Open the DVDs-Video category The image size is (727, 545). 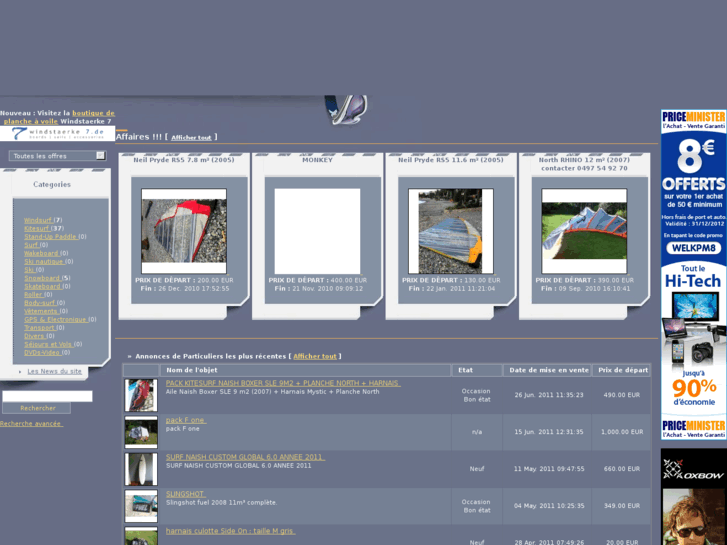click(42, 353)
